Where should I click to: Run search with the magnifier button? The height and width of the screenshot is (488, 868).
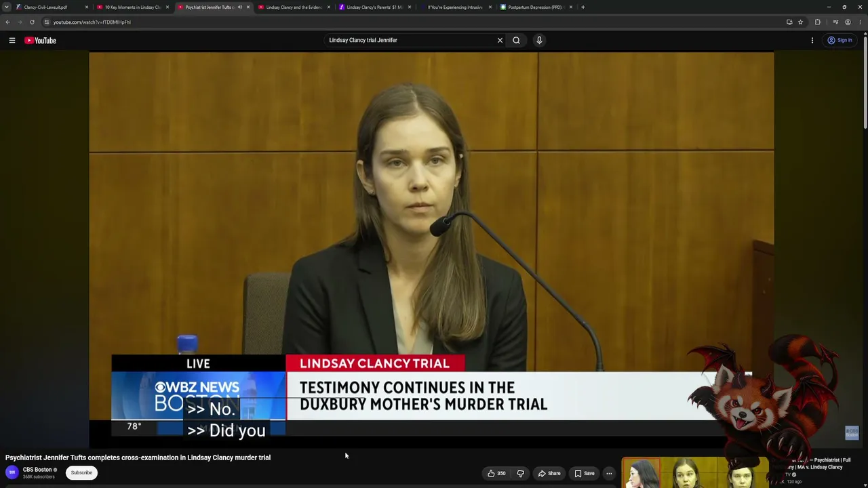(x=517, y=40)
